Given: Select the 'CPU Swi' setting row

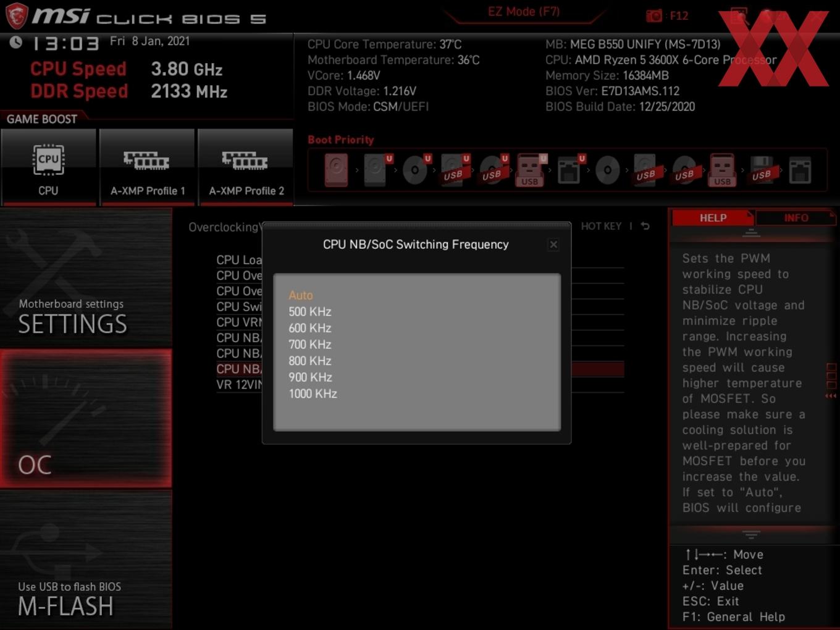Looking at the screenshot, I should pos(239,306).
